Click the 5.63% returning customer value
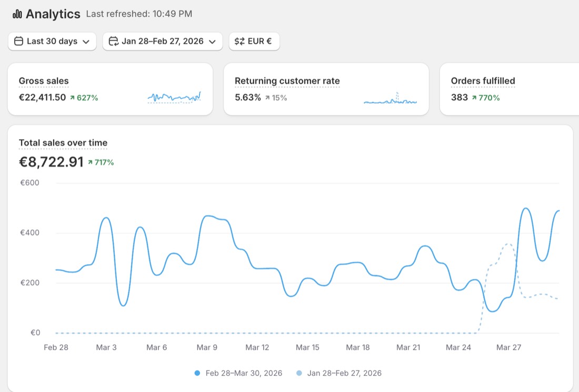Image resolution: width=579 pixels, height=392 pixels. click(248, 97)
